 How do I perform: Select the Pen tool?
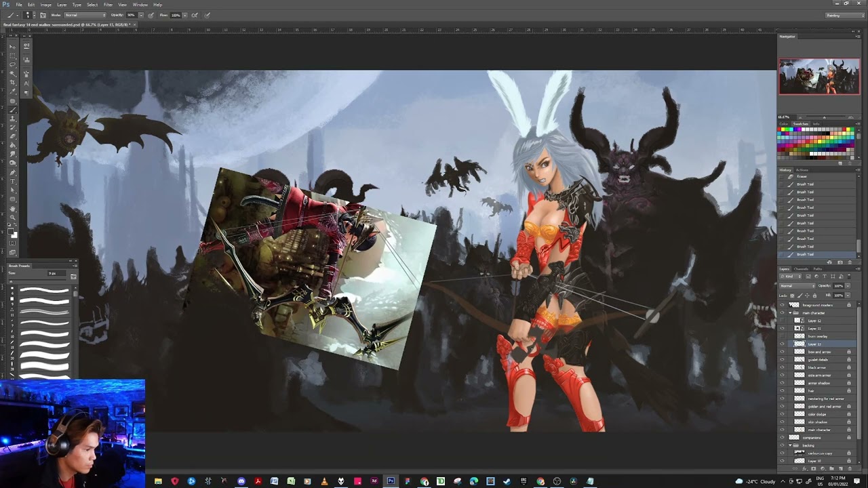[12, 172]
